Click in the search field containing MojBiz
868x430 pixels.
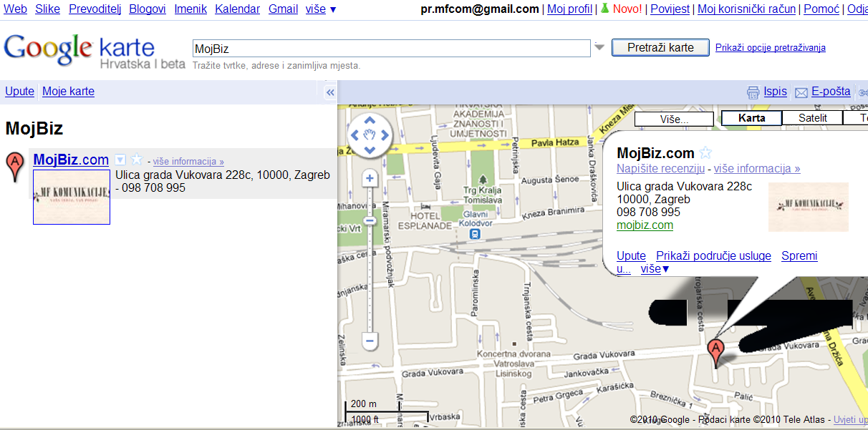pyautogui.click(x=392, y=48)
